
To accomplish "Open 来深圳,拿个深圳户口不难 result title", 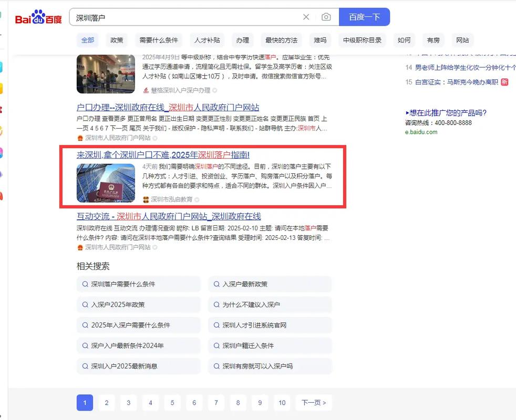I will [x=163, y=155].
